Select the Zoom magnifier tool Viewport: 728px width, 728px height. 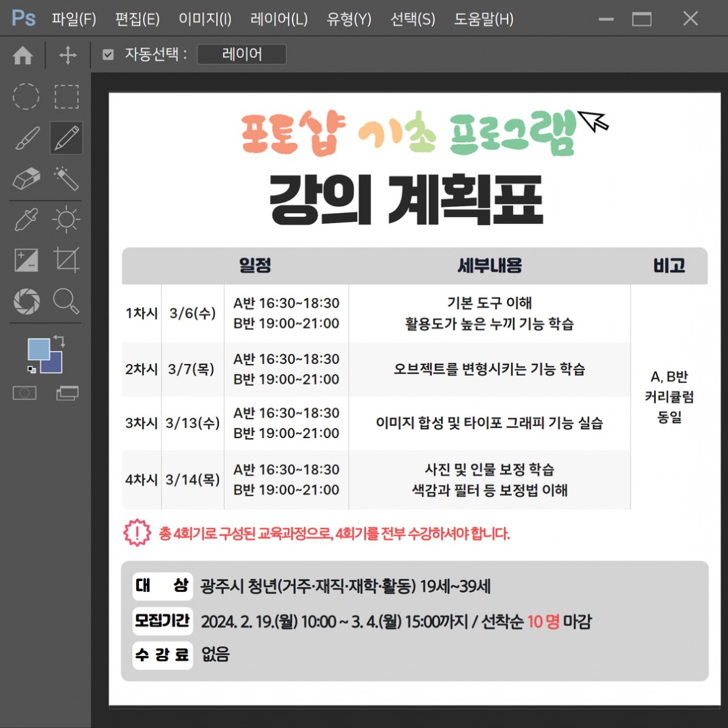pyautogui.click(x=67, y=301)
